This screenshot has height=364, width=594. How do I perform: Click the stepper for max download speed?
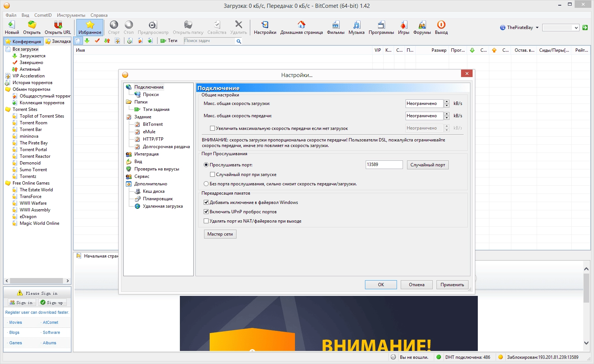coord(447,103)
